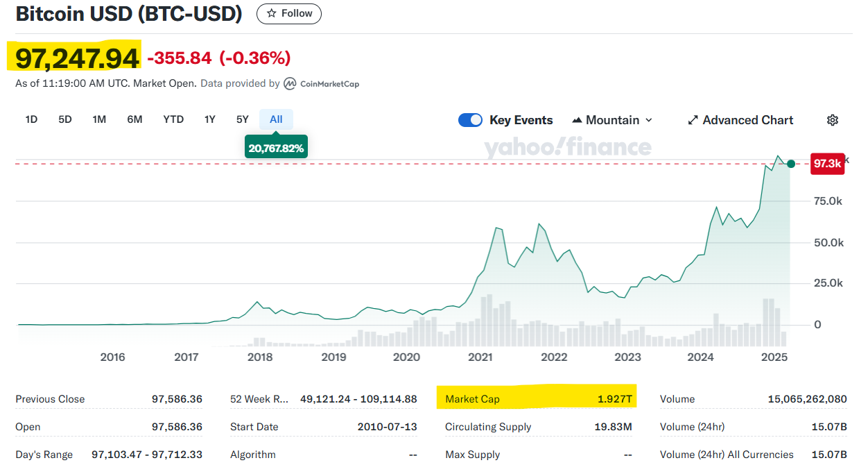Select the 1M range tab
The height and width of the screenshot is (465, 868).
click(x=99, y=119)
